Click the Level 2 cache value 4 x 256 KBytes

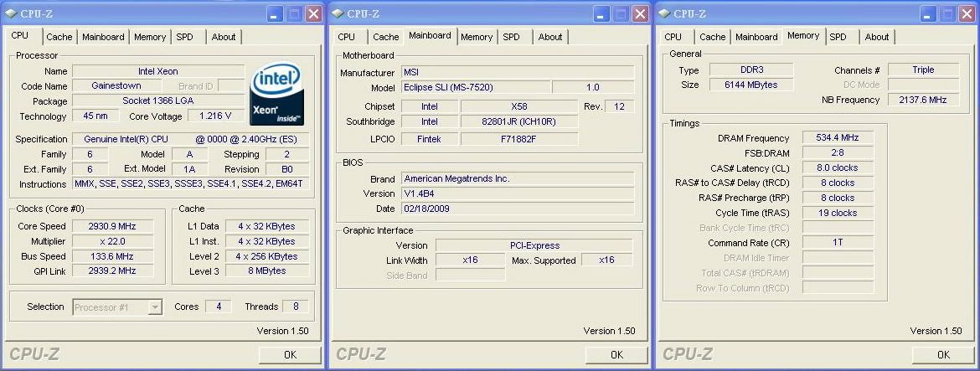pyautogui.click(x=267, y=256)
